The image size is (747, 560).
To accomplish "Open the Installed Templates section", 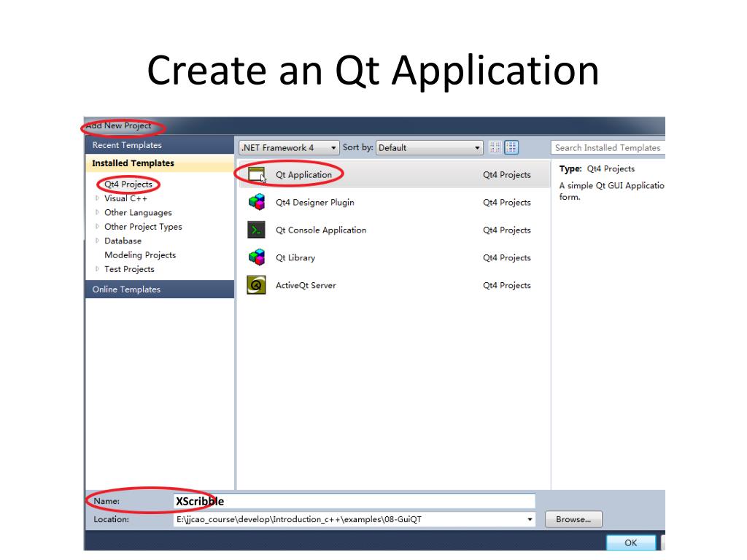I will coord(160,163).
